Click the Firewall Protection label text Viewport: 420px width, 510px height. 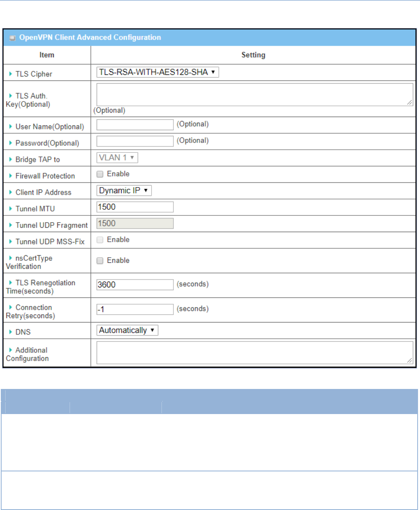tap(45, 176)
